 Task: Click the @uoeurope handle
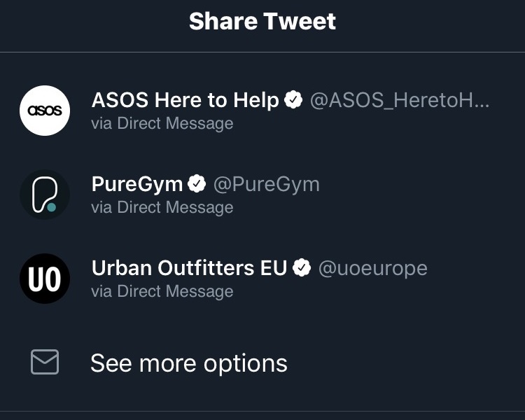tap(372, 269)
